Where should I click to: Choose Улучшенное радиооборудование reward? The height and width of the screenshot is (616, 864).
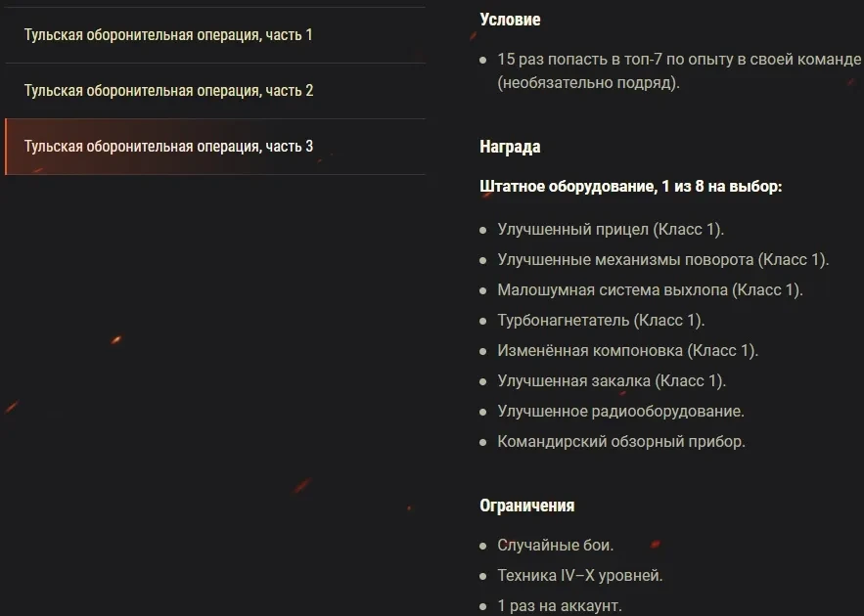[620, 412]
